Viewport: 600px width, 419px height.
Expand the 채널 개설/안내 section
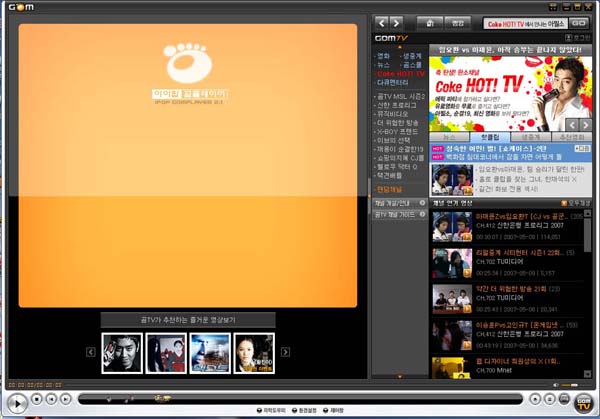399,203
